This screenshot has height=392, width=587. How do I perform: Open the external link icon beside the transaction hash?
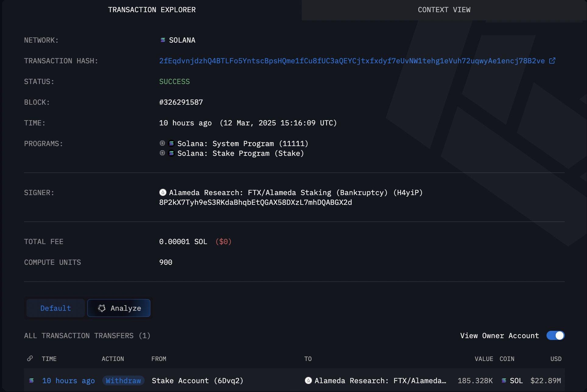tap(552, 61)
